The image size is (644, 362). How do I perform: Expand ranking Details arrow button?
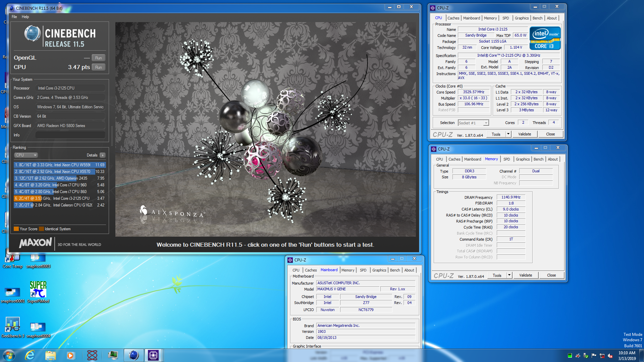pos(103,155)
